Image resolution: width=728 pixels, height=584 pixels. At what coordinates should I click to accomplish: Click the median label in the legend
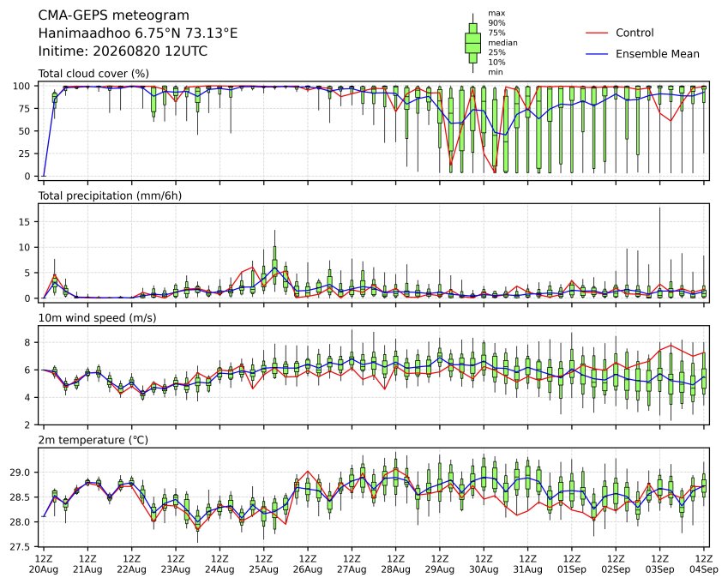502,43
